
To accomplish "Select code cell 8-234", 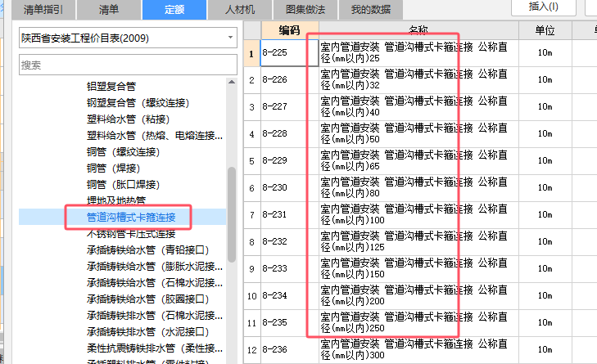I will click(290, 296).
